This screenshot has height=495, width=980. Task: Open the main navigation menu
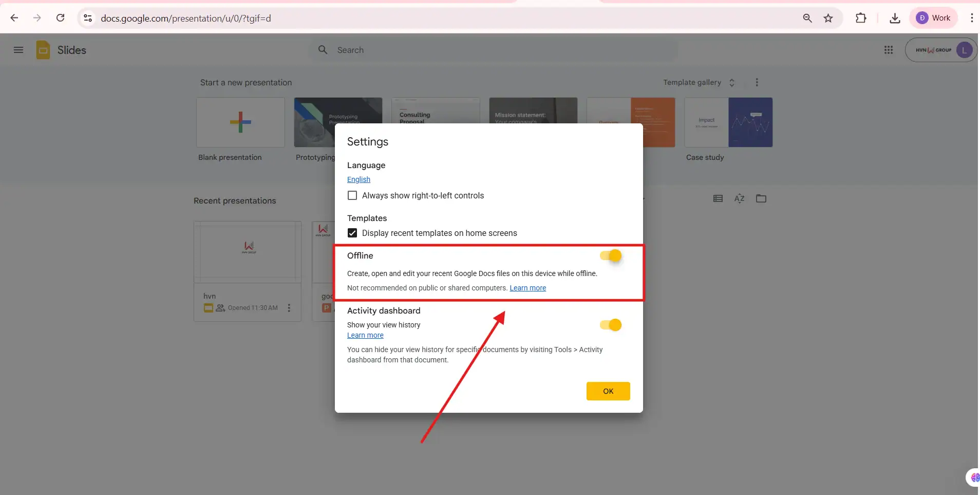pos(18,50)
